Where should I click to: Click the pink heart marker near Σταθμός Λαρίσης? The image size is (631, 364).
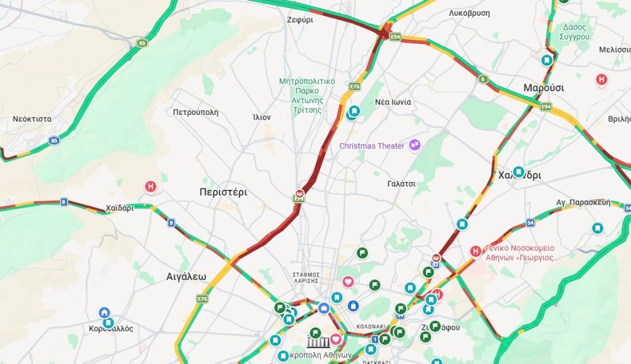click(348, 282)
